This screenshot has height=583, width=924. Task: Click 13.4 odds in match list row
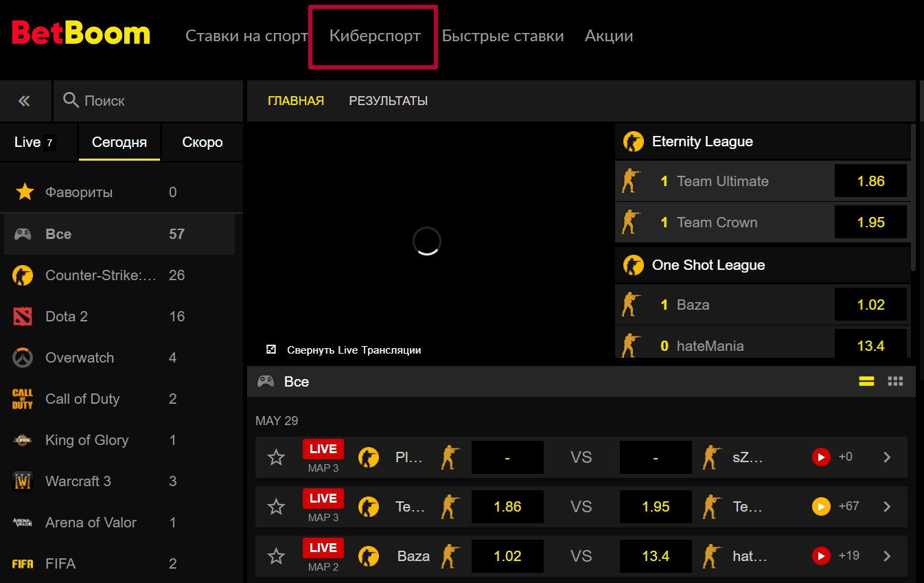coord(656,556)
